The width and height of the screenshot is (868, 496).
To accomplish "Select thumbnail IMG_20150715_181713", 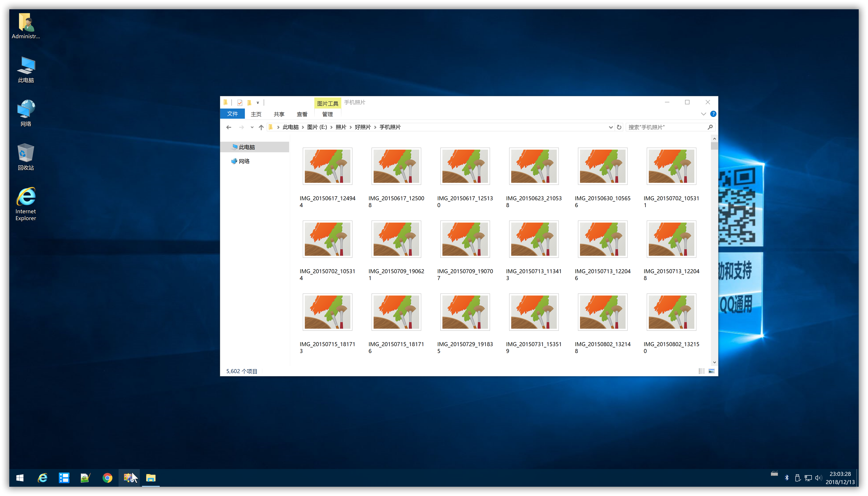I will 327,312.
